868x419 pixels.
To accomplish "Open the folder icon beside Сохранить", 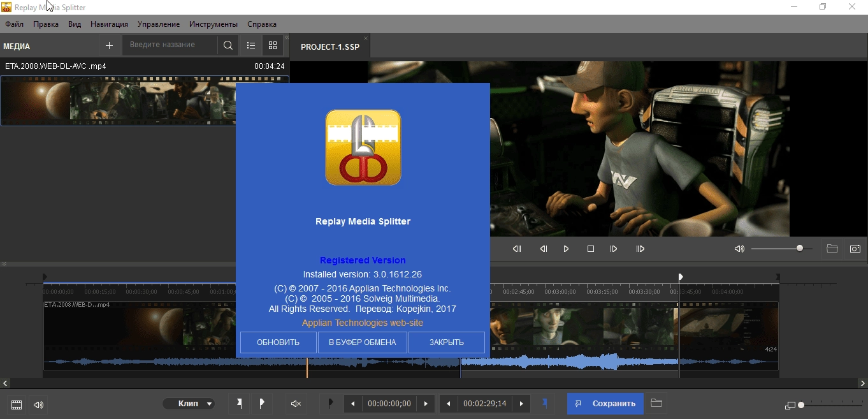I will (656, 403).
